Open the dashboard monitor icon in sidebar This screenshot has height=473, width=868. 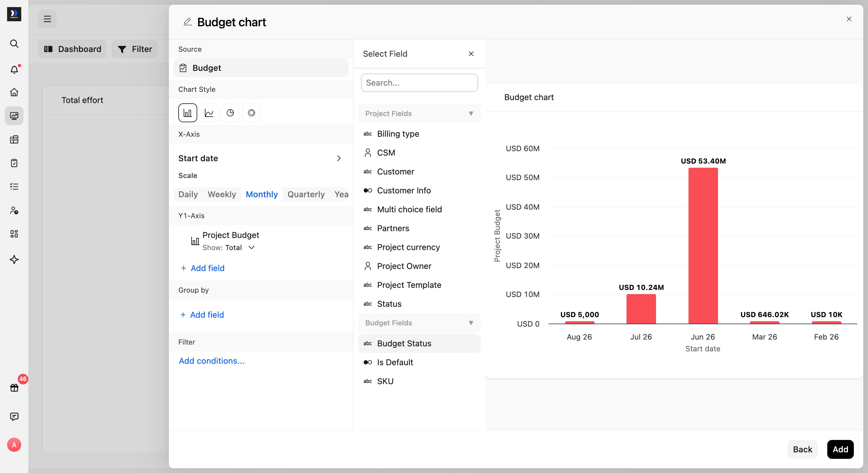click(14, 116)
